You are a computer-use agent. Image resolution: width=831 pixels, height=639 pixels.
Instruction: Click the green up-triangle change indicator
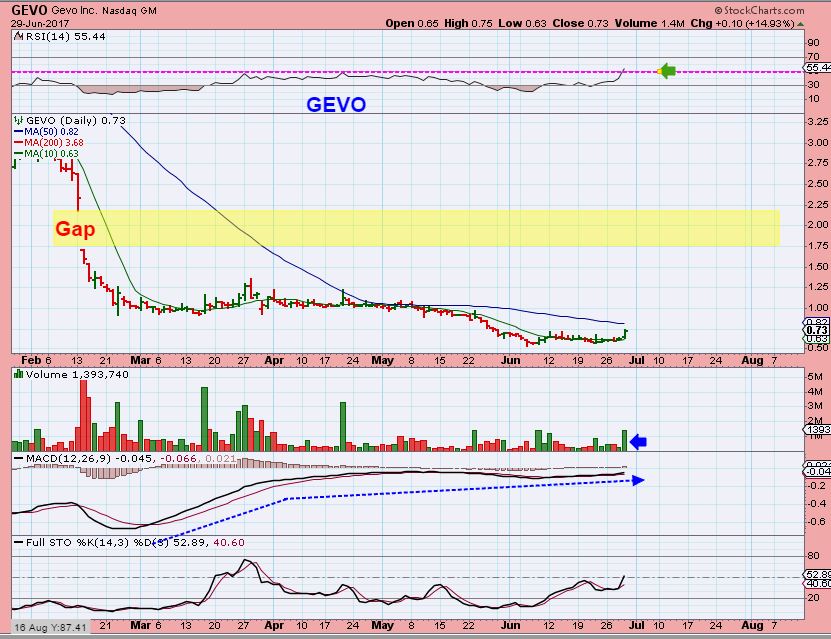(800, 24)
